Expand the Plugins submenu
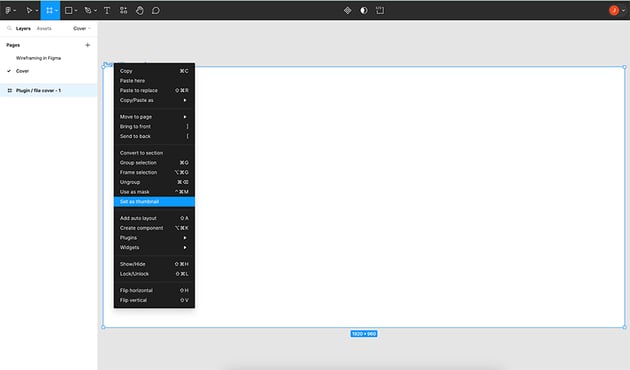 coord(154,238)
